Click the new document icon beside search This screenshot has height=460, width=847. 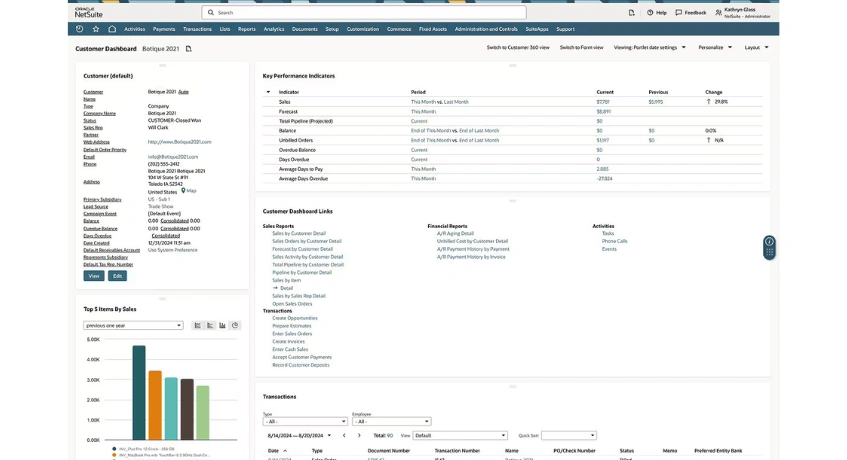point(631,12)
